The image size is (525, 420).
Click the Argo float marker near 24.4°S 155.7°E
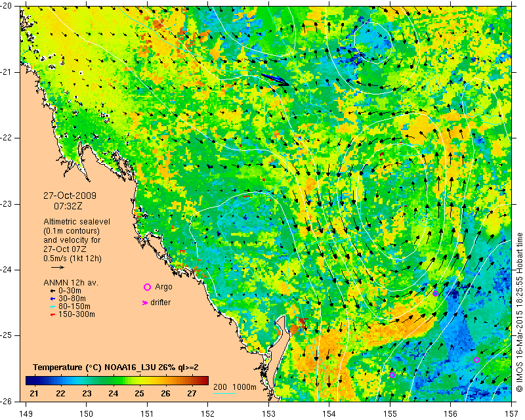pos(435,294)
